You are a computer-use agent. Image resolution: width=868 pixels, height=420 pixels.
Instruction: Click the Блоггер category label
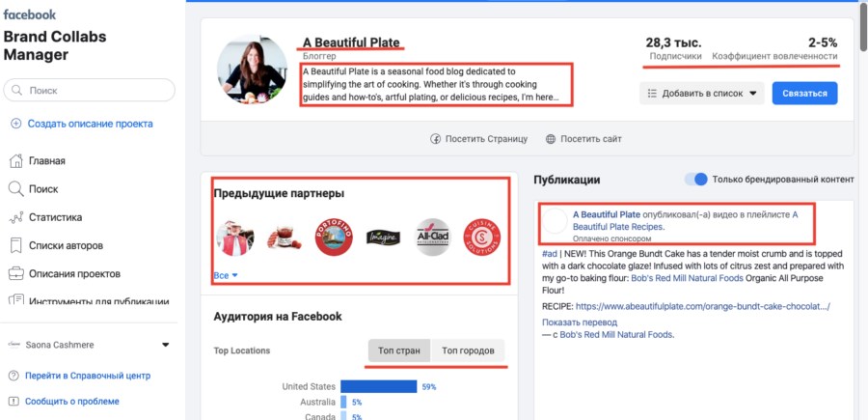coord(319,56)
